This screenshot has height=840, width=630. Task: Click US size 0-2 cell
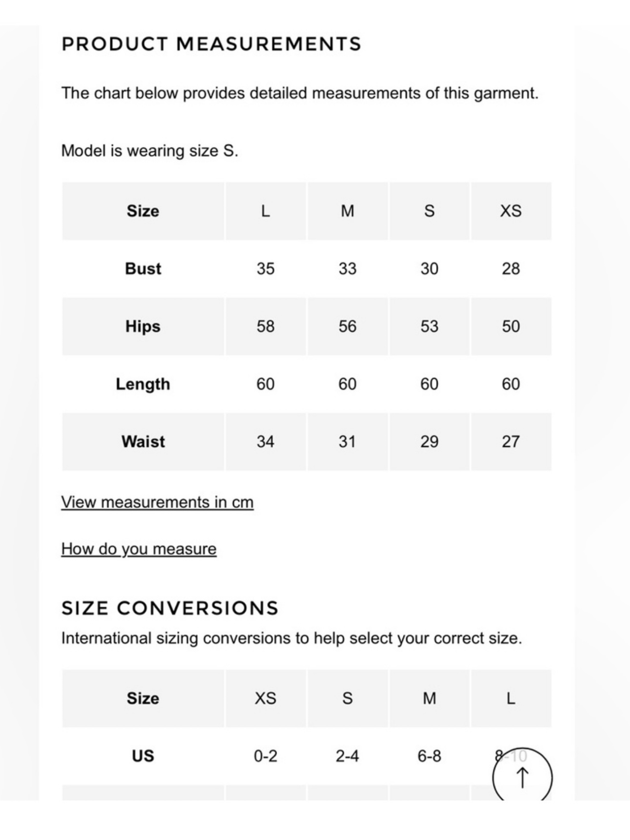[265, 756]
